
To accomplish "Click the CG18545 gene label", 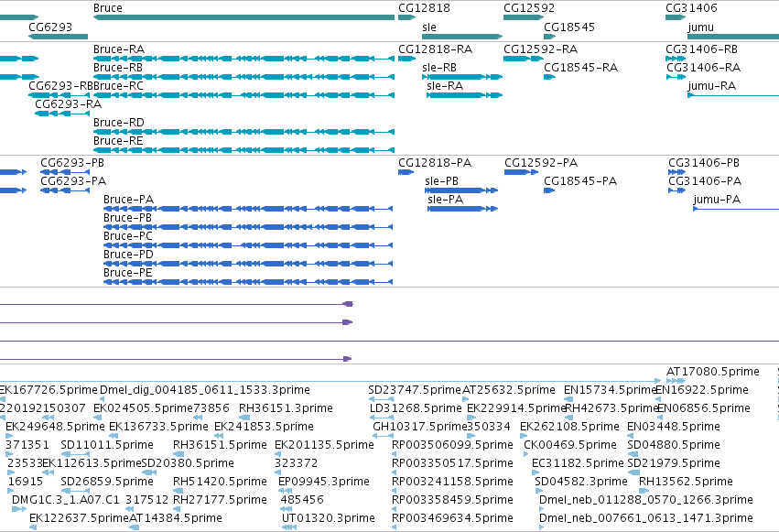I will (x=569, y=27).
